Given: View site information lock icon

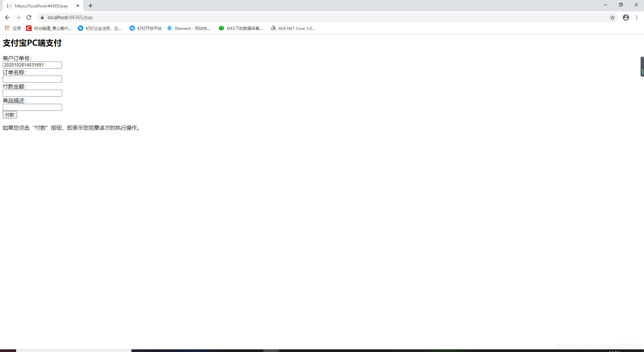Looking at the screenshot, I should (42, 17).
